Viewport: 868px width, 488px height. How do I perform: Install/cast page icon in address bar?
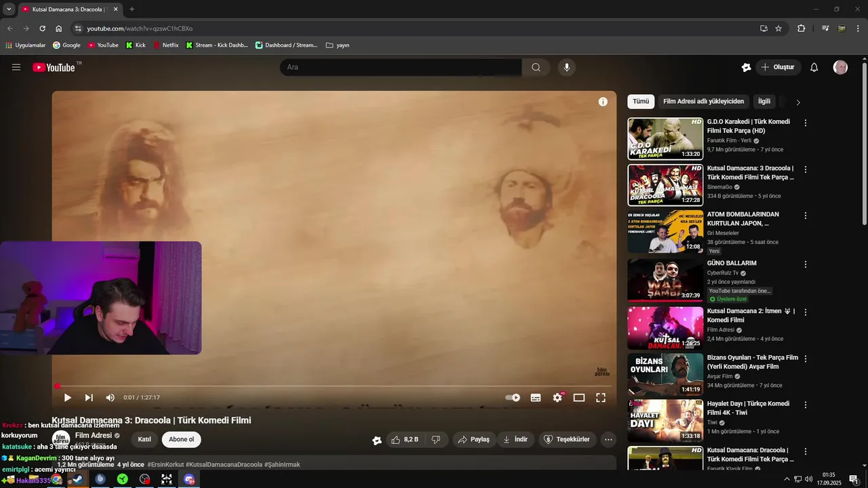[764, 28]
